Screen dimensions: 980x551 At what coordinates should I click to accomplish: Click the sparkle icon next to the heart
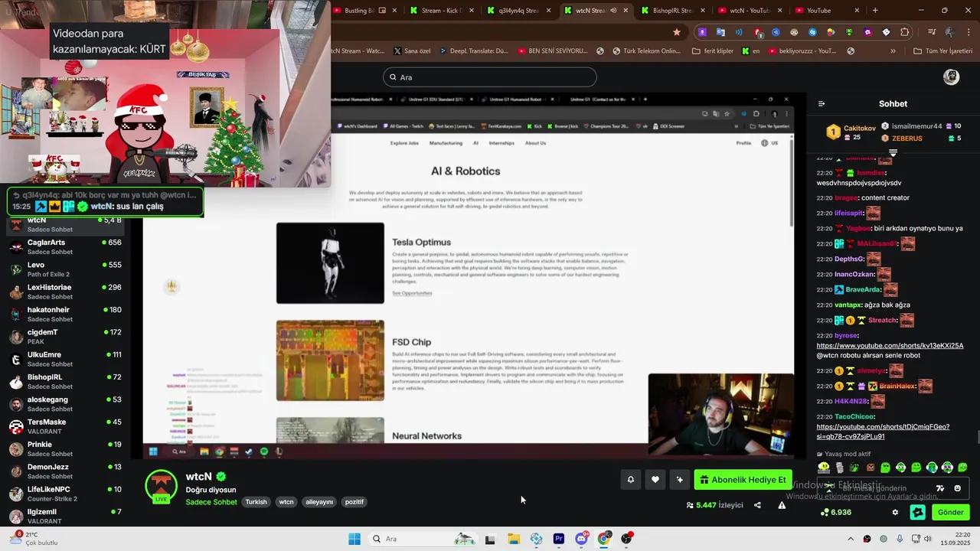tap(679, 480)
